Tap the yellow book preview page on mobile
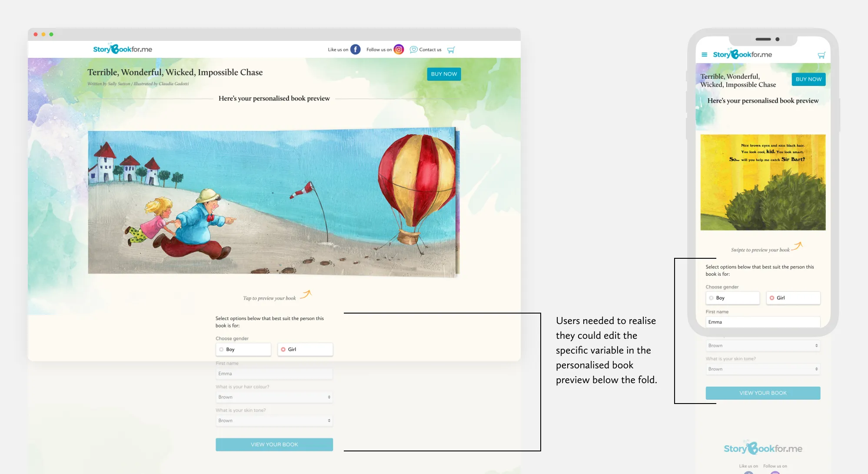The image size is (868, 474). point(763,182)
